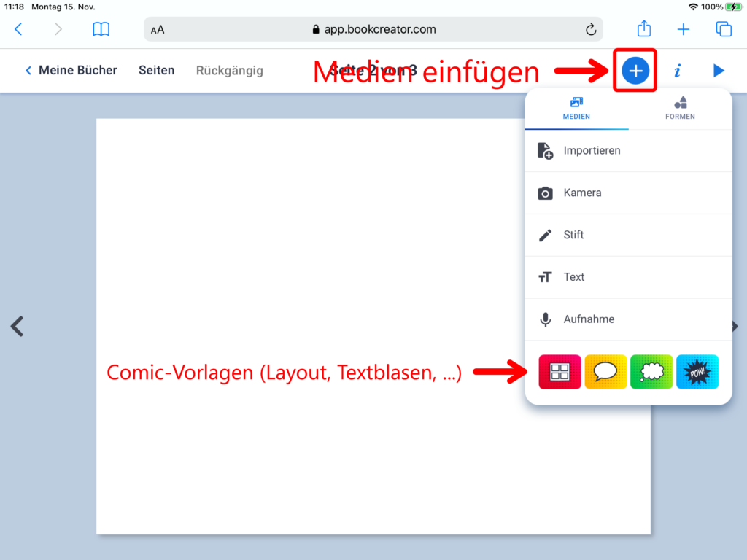This screenshot has height=560, width=747.
Task: Open the book info inspector icon
Action: 678,71
